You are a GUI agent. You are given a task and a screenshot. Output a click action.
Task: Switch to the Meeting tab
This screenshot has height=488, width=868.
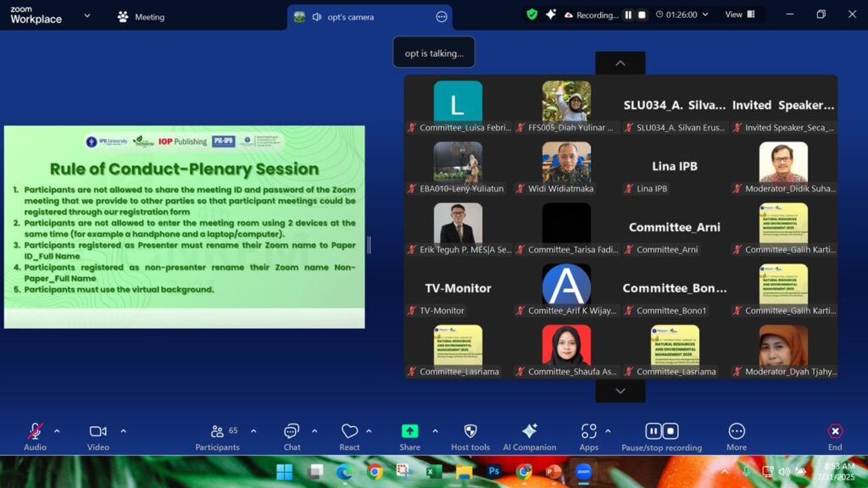[141, 17]
